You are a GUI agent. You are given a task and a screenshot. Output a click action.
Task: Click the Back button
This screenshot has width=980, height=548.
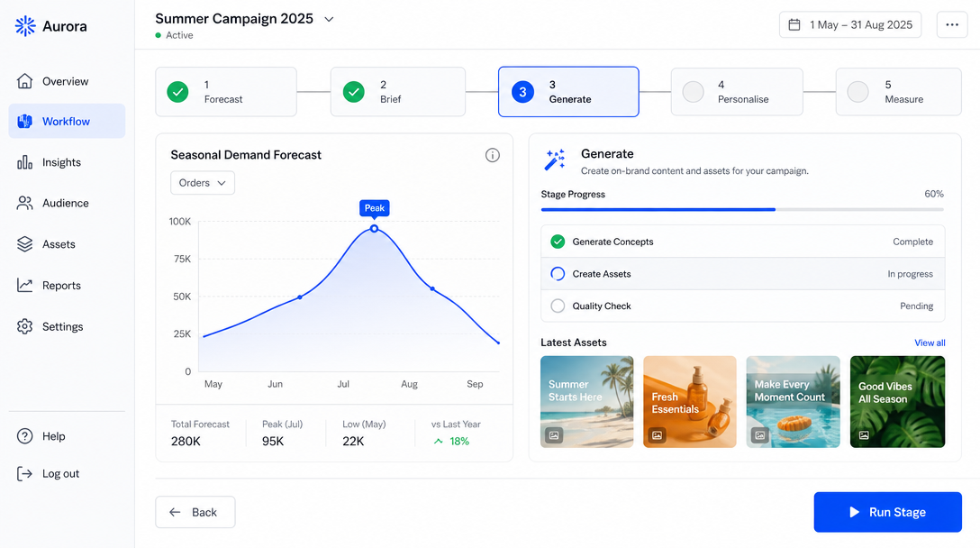pyautogui.click(x=195, y=512)
